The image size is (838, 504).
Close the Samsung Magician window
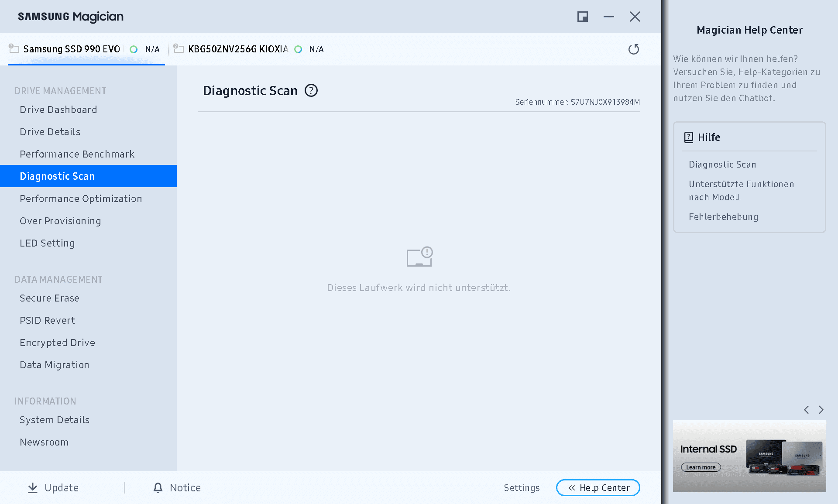(635, 17)
